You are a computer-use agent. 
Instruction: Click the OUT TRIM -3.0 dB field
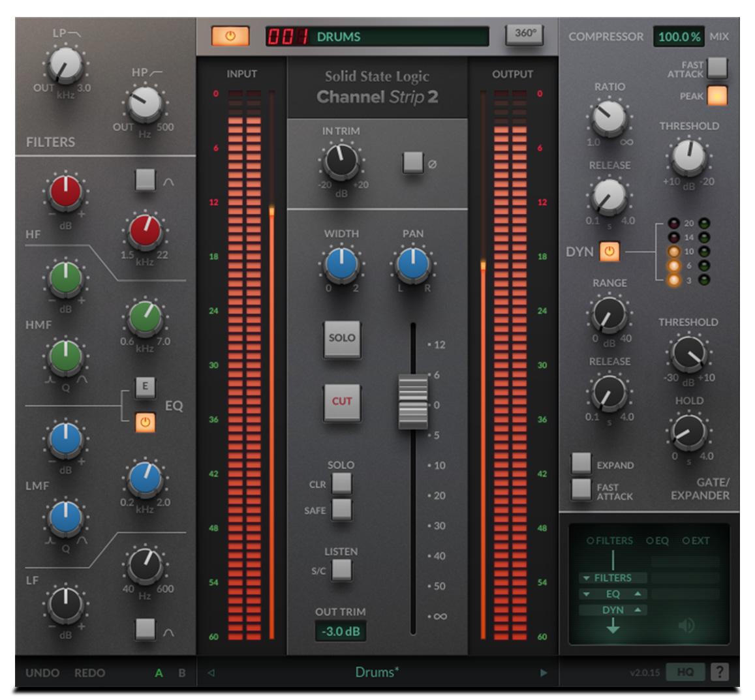(341, 631)
